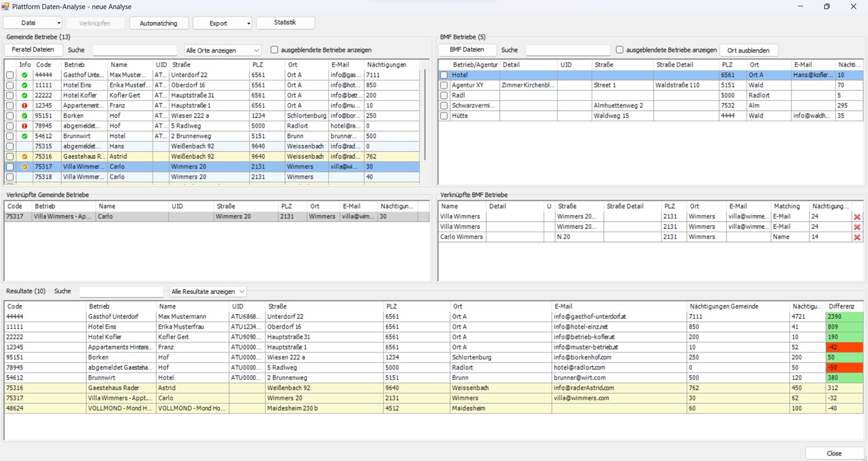
Task: Tick the checkbox for BMF Hotel row
Action: coord(444,75)
